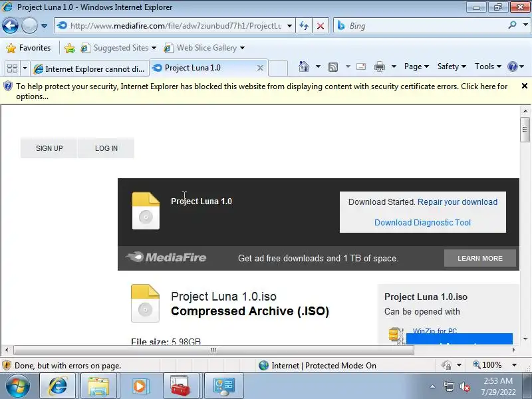Click the red toolbox taskbar icon

[x=180, y=386]
